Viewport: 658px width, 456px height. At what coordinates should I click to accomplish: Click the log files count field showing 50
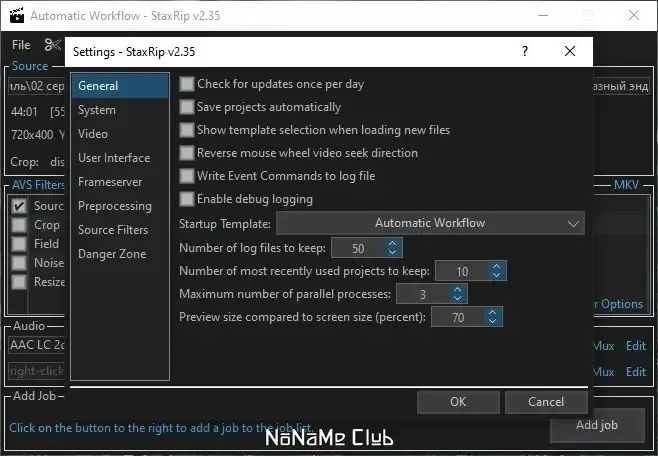click(x=358, y=248)
